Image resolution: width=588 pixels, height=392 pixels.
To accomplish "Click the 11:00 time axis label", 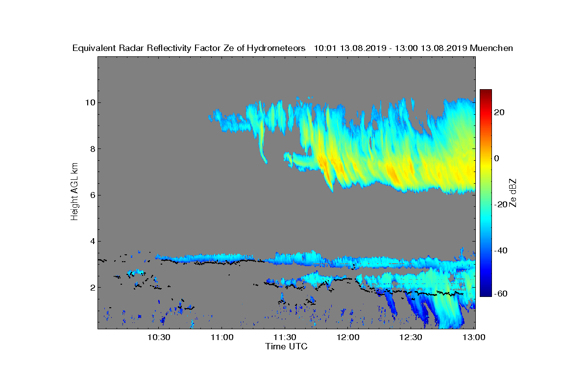I will (222, 337).
